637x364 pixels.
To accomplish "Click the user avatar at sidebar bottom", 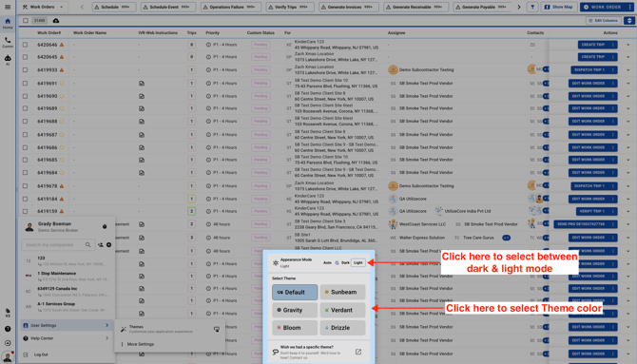I will tap(8, 356).
